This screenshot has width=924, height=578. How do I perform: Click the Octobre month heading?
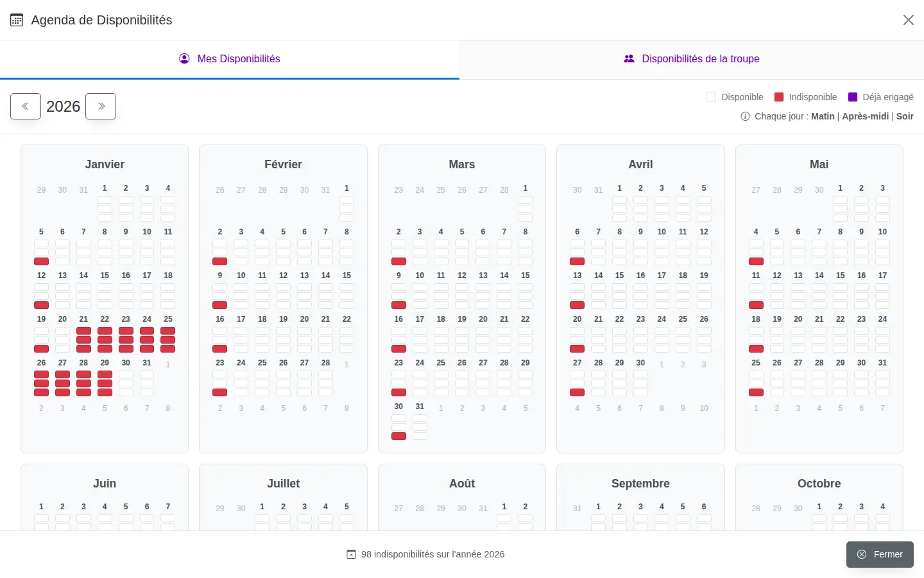pyautogui.click(x=819, y=484)
